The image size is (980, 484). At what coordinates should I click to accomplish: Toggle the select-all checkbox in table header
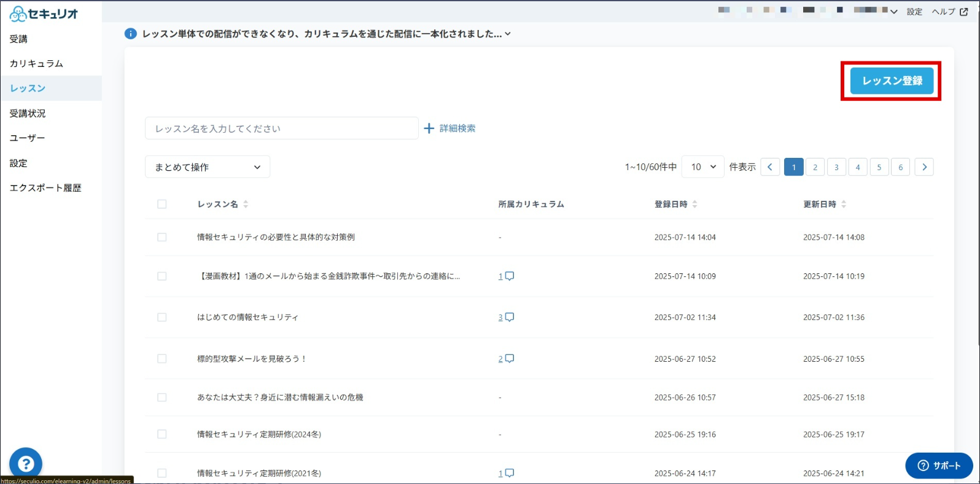click(x=162, y=204)
